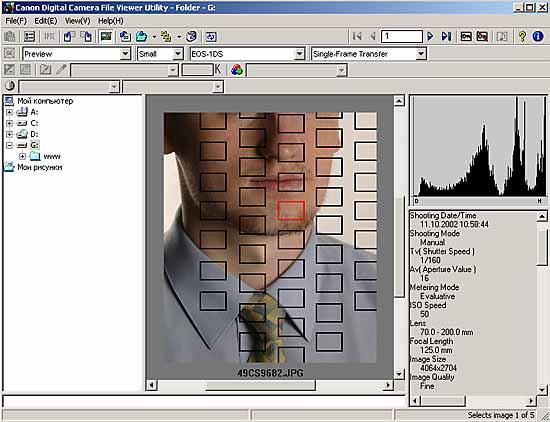550x422 pixels.
Task: Open the Help(H) menu
Action: 111,21
